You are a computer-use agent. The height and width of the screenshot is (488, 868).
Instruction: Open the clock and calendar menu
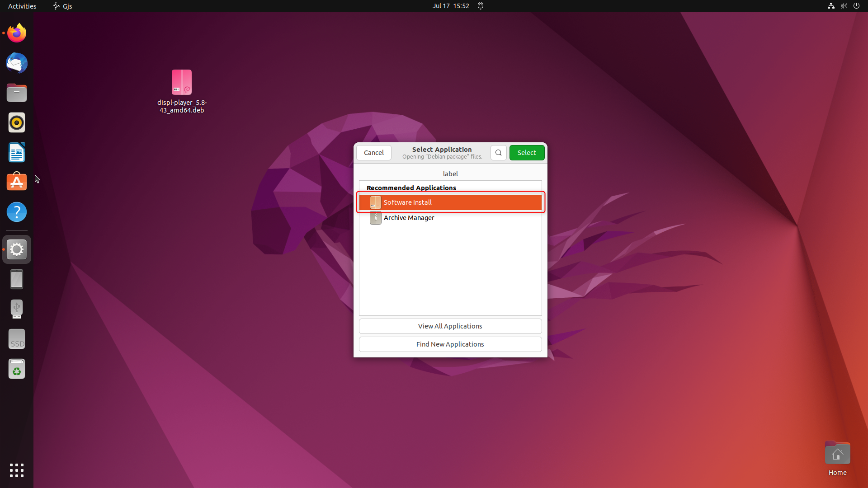tap(451, 6)
